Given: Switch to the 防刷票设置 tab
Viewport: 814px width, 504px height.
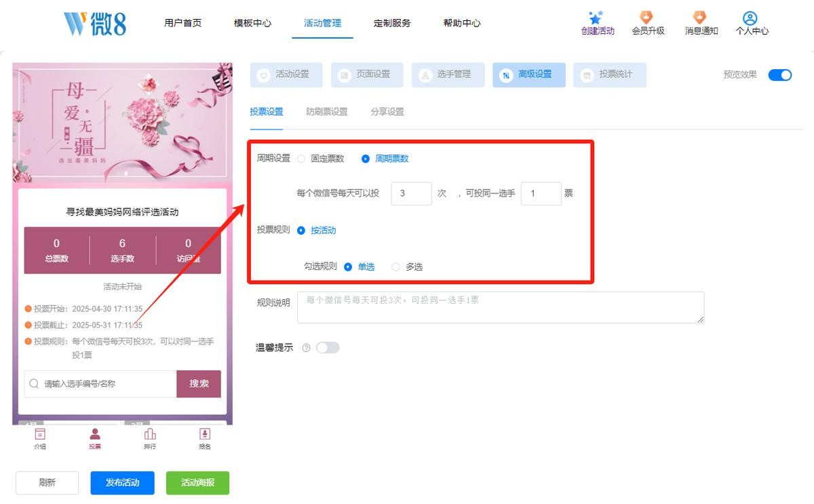Looking at the screenshot, I should (x=326, y=112).
